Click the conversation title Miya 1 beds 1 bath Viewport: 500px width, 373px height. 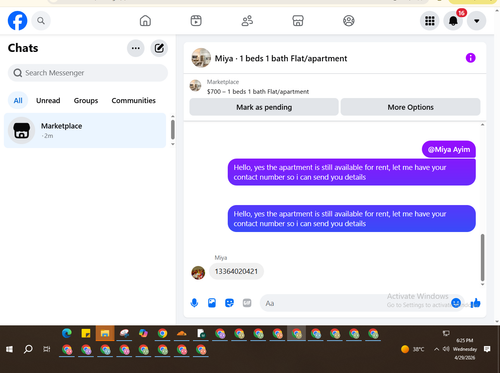[x=281, y=58]
